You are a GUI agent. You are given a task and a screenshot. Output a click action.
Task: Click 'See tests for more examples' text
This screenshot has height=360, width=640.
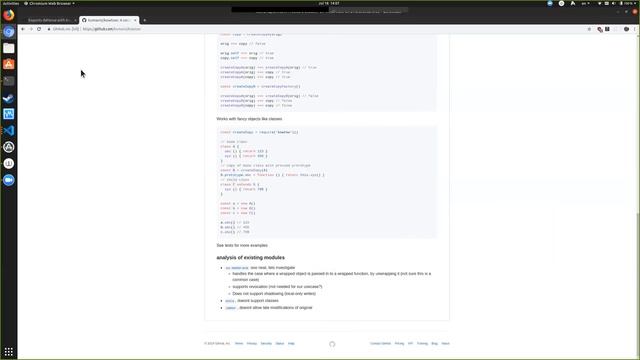pyautogui.click(x=242, y=245)
